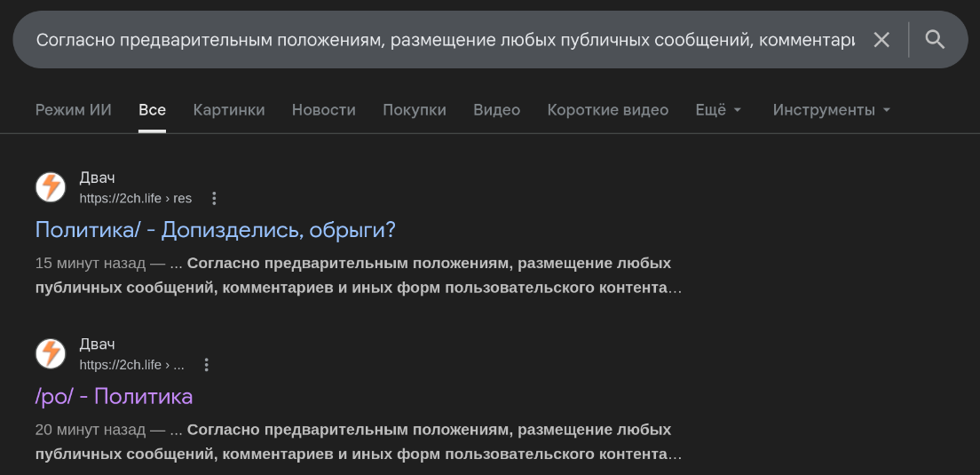Switch to the Видео tab
Screen dimensions: 980x475
(x=496, y=110)
